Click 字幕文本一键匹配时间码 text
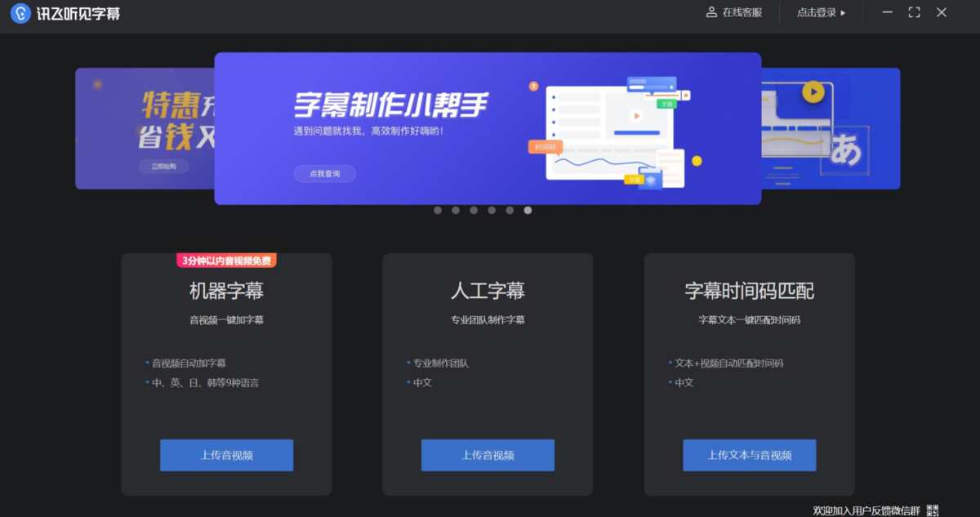 point(750,320)
